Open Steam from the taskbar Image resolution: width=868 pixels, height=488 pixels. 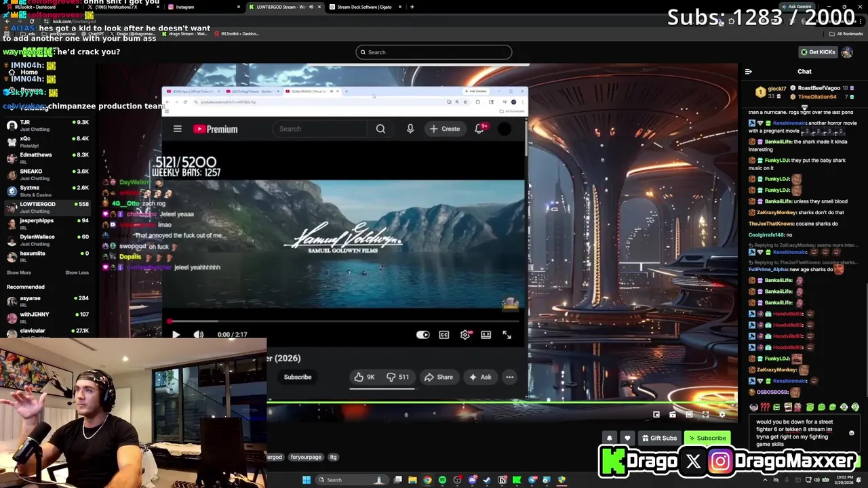(487, 480)
